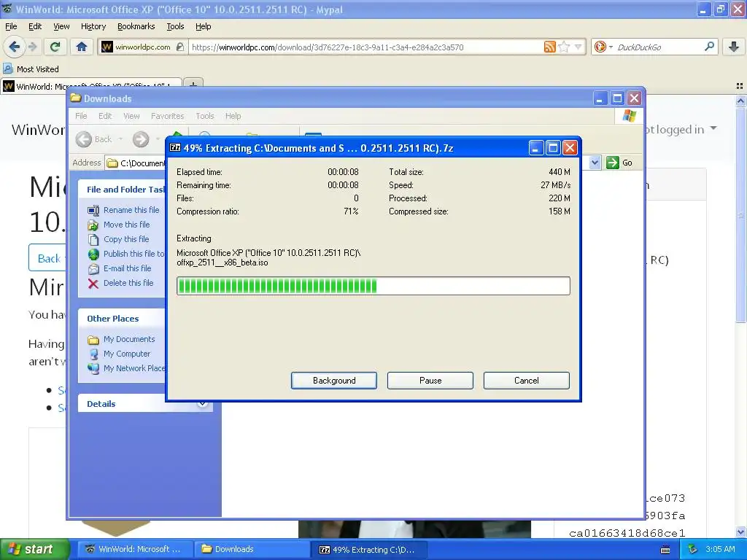Open a new browser tab with plus
Image resolution: width=747 pixels, height=560 pixels.
tap(193, 85)
